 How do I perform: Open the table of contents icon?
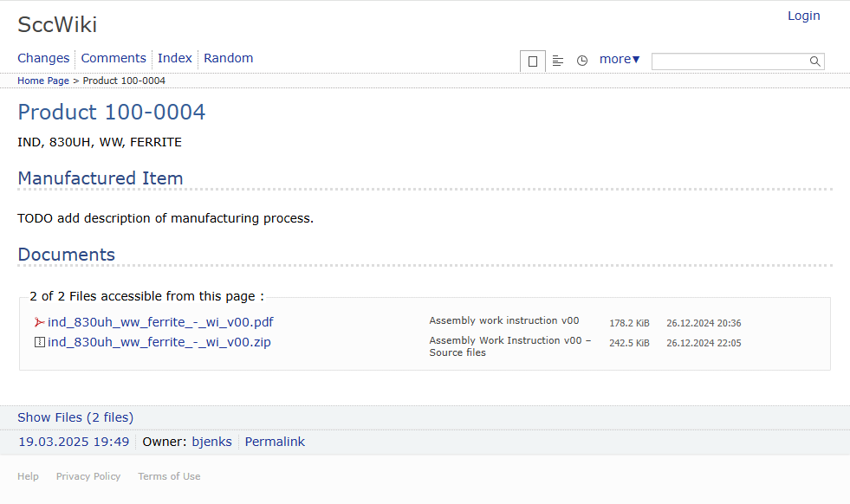click(558, 61)
